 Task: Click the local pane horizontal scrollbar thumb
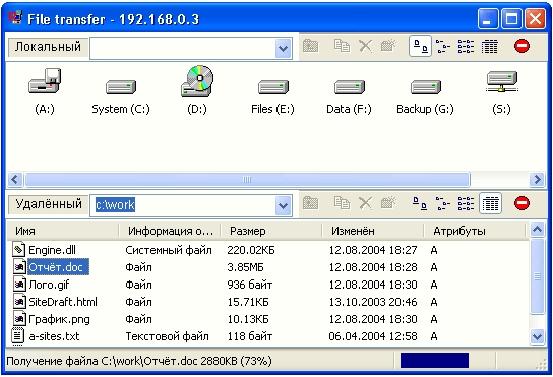pos(247,180)
